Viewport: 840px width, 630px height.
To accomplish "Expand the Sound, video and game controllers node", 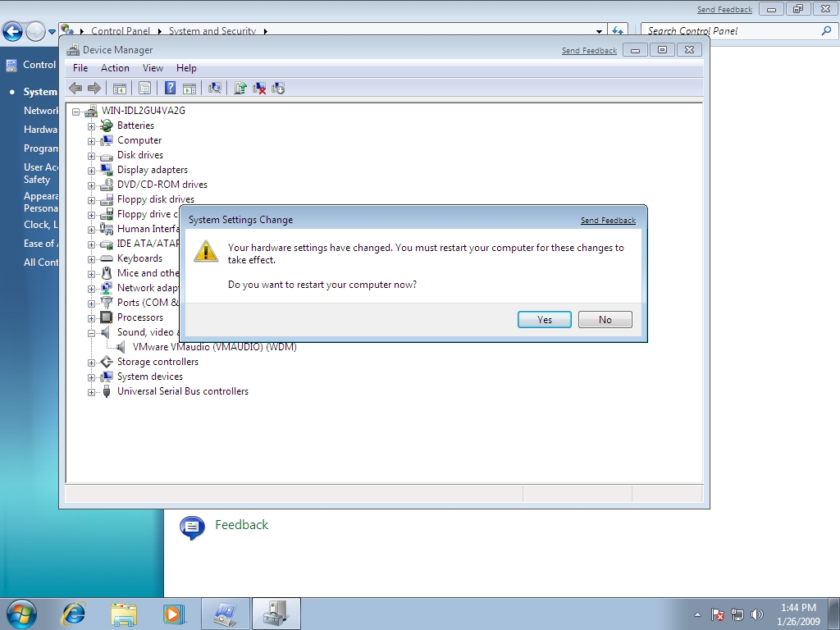I will (92, 332).
